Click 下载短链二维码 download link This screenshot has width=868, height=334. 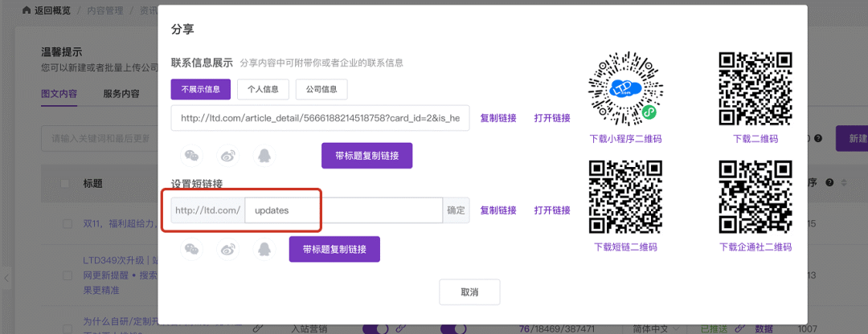[x=625, y=247]
